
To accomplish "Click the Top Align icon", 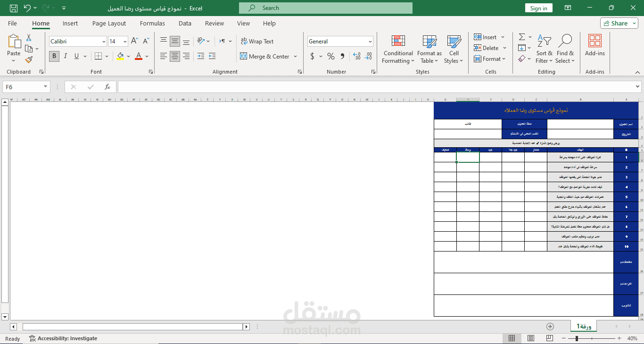I will point(164,42).
